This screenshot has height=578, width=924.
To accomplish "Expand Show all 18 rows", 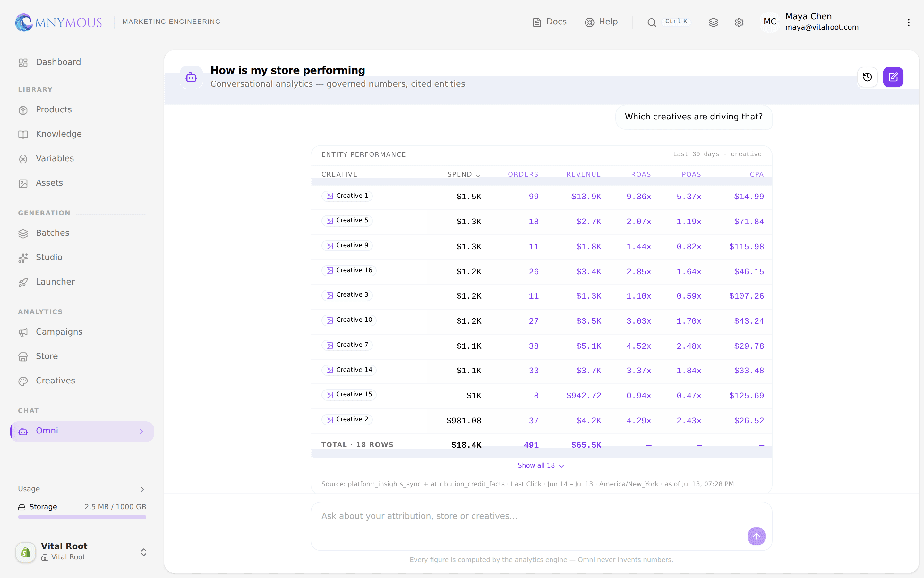I will [541, 466].
